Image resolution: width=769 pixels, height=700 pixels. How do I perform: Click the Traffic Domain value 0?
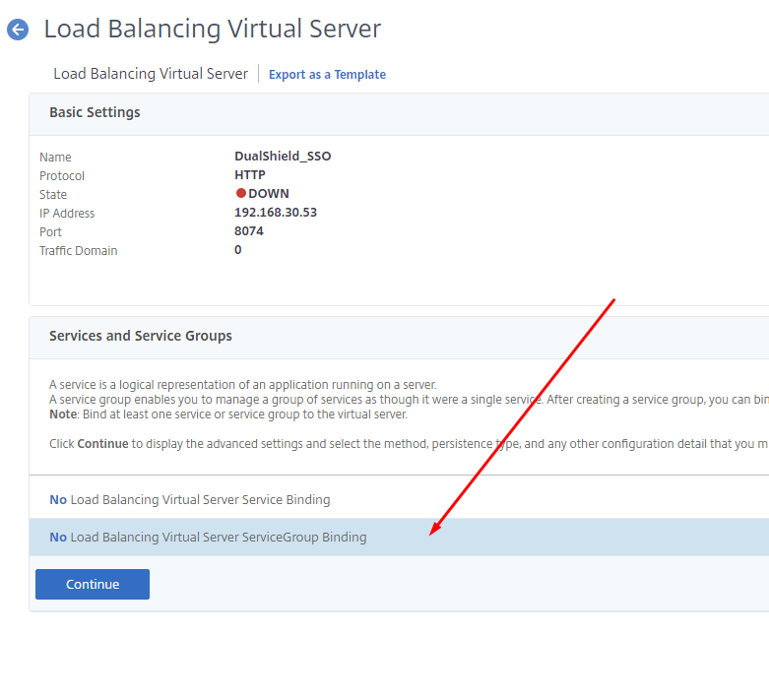pos(238,250)
